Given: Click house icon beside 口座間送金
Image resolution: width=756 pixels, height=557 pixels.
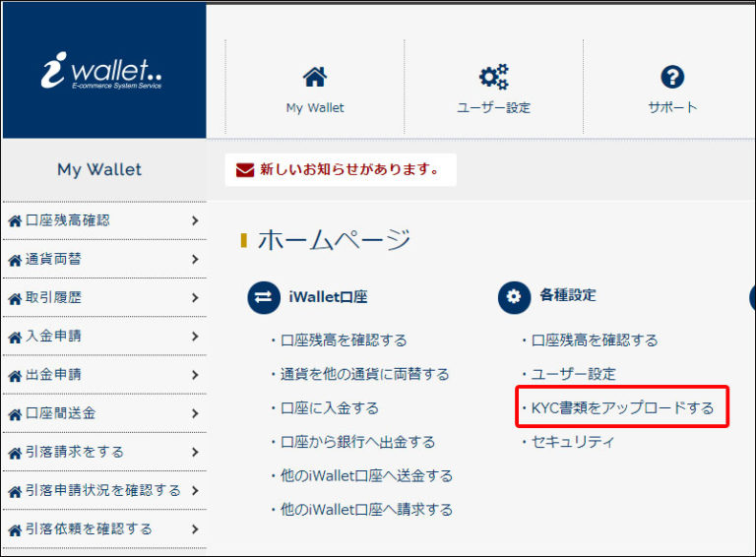Looking at the screenshot, I should point(15,414).
